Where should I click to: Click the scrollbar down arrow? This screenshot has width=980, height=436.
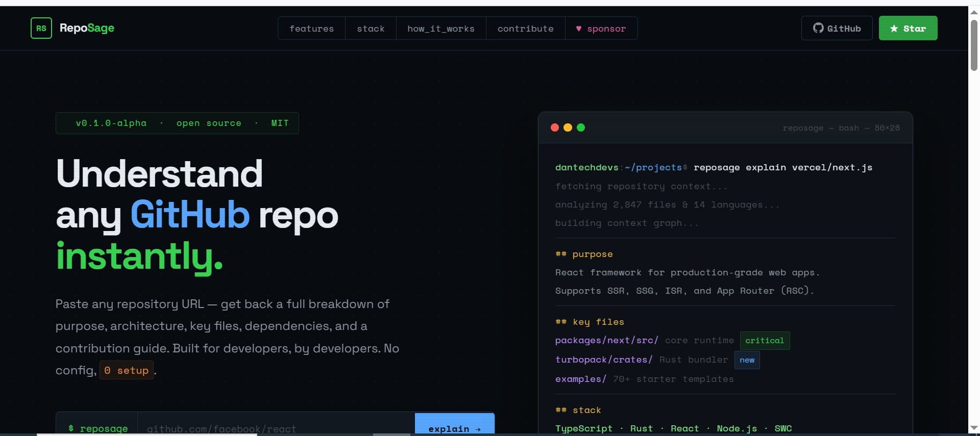pos(974,428)
